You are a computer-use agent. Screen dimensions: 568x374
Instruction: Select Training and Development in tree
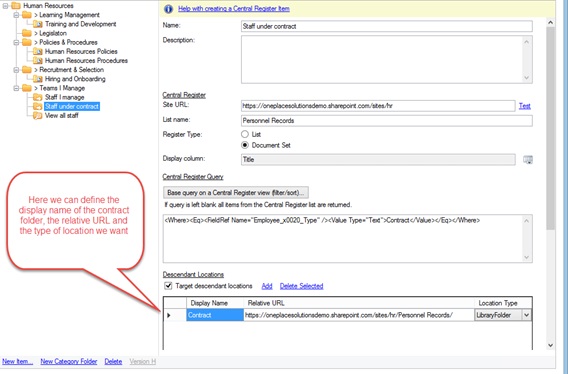click(80, 24)
